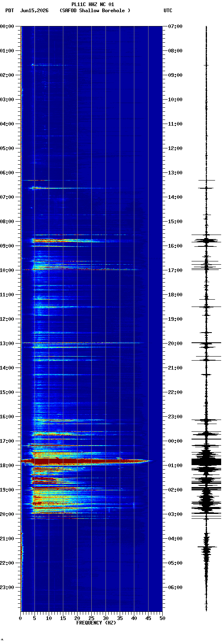
Task: Click the 13:00 UTC time label
Action: coord(175,173)
